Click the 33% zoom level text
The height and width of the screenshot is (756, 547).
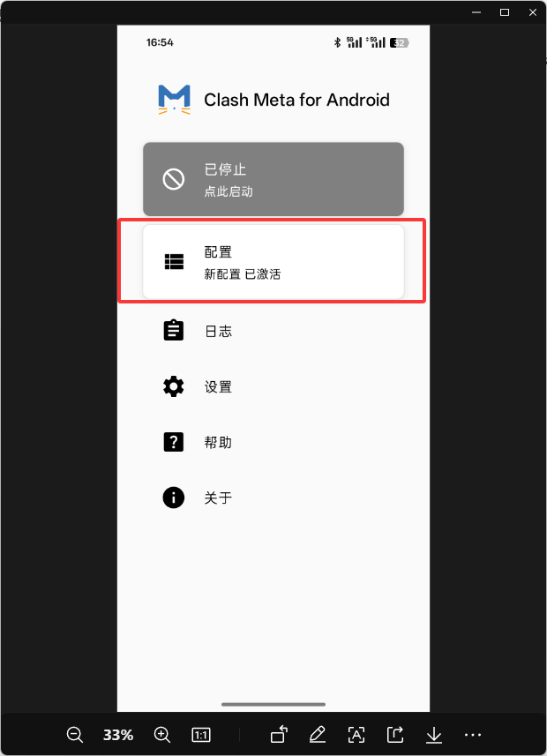click(x=118, y=735)
